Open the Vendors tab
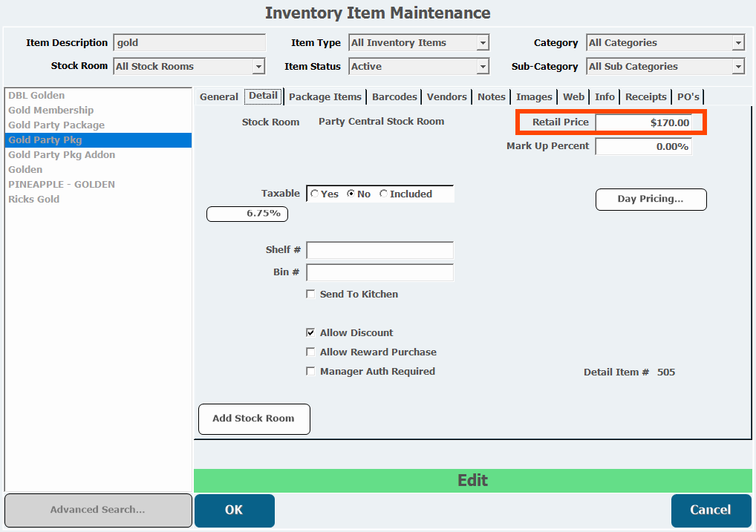The height and width of the screenshot is (532, 756). pos(446,97)
